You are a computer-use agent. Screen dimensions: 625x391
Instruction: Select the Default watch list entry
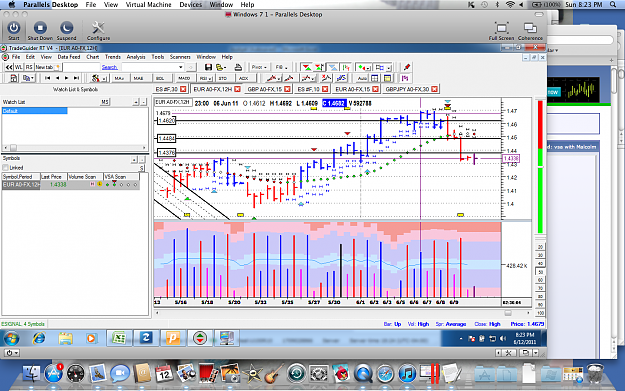click(34, 111)
